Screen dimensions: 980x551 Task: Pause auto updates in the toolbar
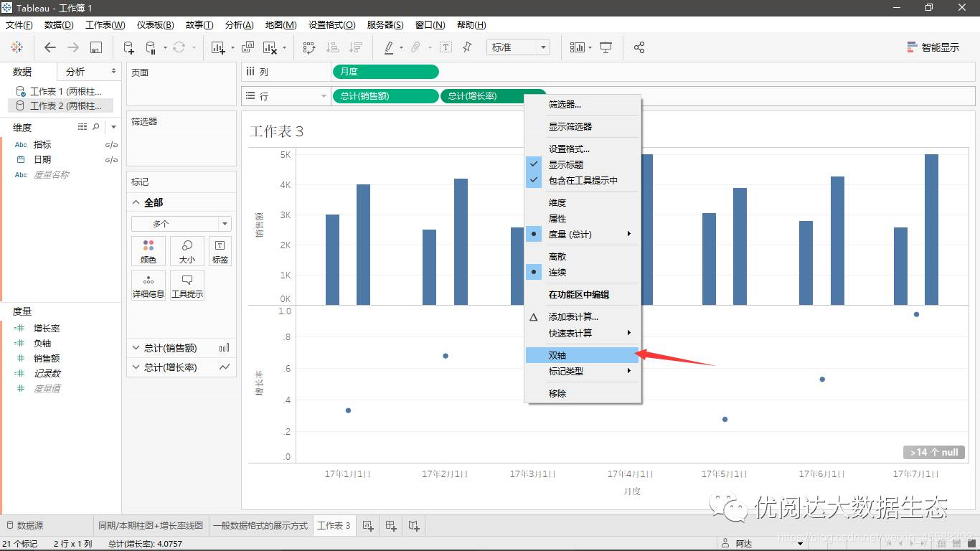151,47
